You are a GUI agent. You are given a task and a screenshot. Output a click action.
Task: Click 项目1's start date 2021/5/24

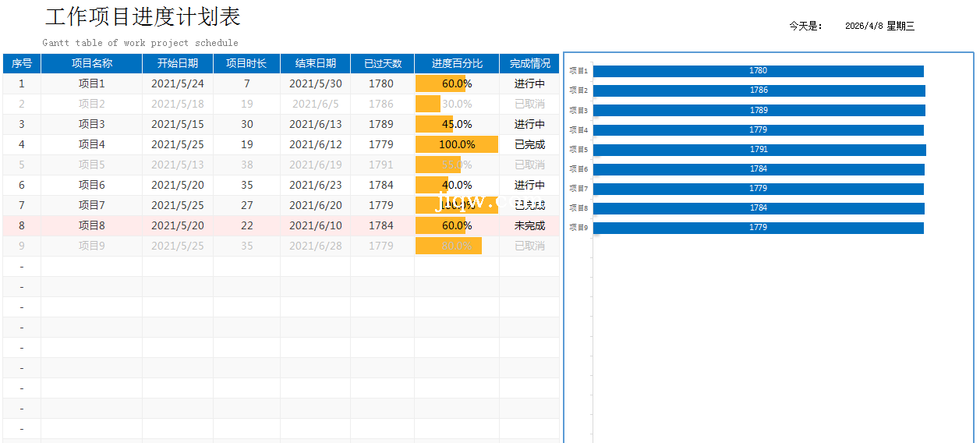[x=178, y=83]
